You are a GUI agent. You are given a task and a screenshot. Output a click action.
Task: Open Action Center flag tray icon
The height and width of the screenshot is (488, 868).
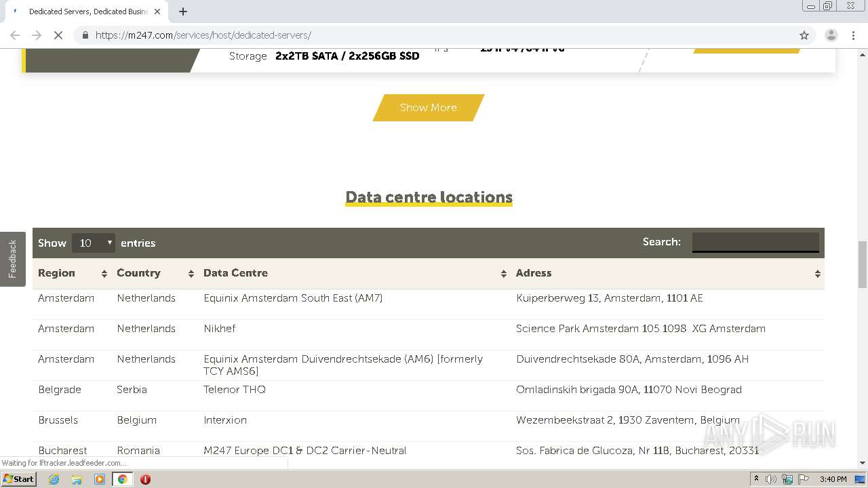804,479
